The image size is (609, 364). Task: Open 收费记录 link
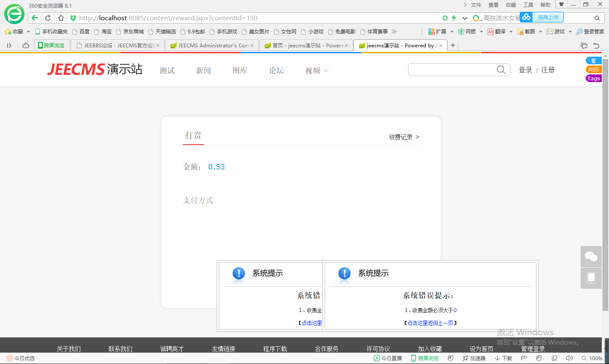pyautogui.click(x=404, y=137)
